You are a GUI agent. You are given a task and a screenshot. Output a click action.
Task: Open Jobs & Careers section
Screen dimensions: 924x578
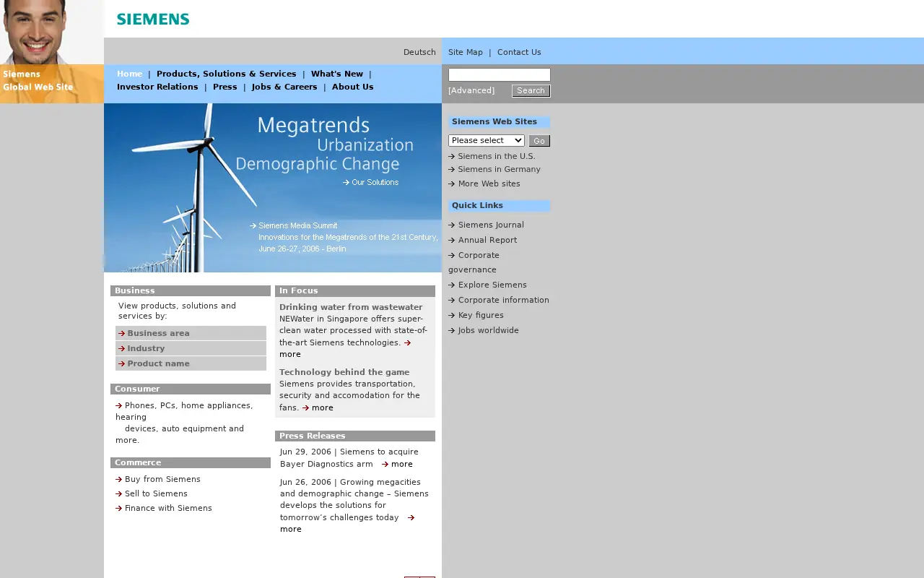[x=284, y=87]
